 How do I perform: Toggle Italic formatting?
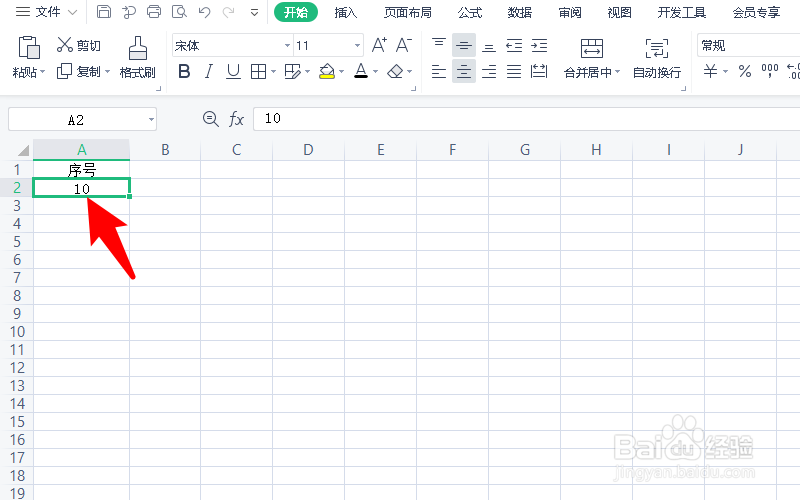coord(208,71)
